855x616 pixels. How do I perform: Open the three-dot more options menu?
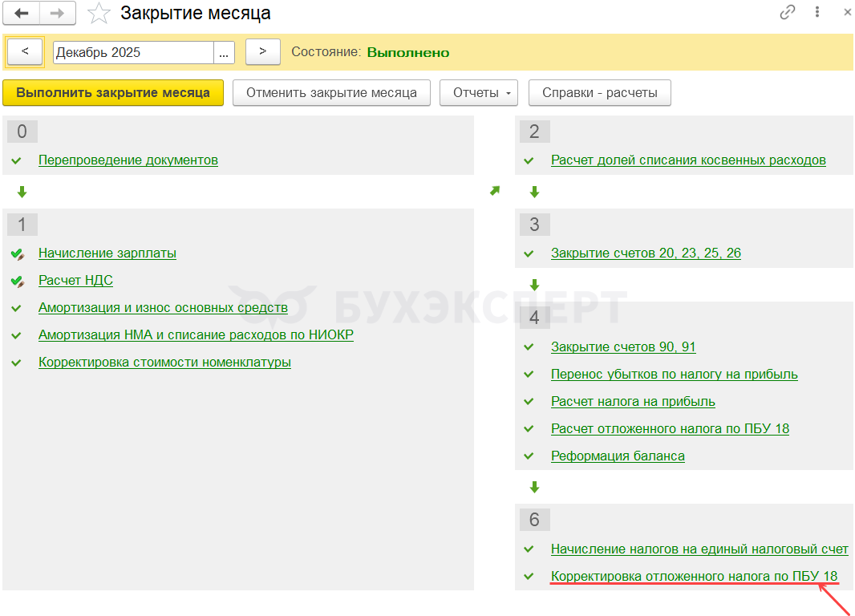pos(817,12)
